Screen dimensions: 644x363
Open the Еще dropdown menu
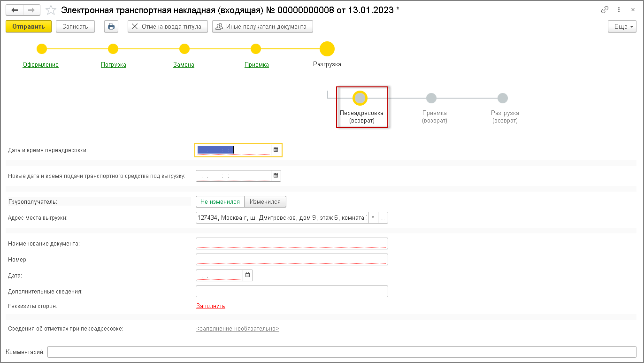[x=622, y=27]
